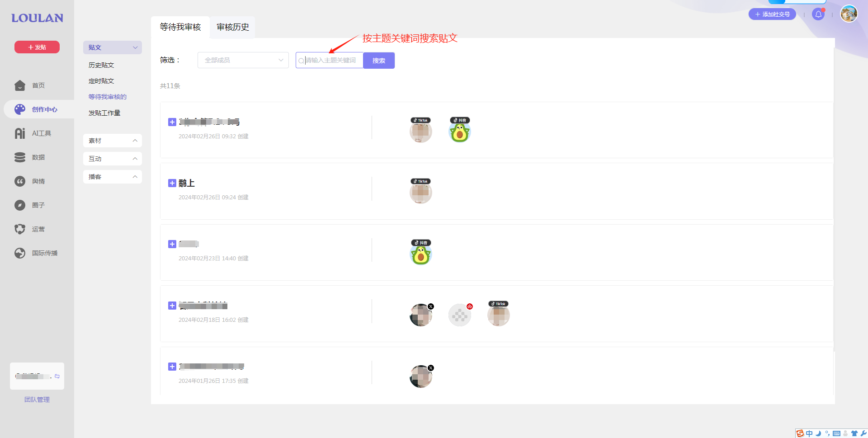Click the 搜索 button
868x438 pixels.
(379, 61)
